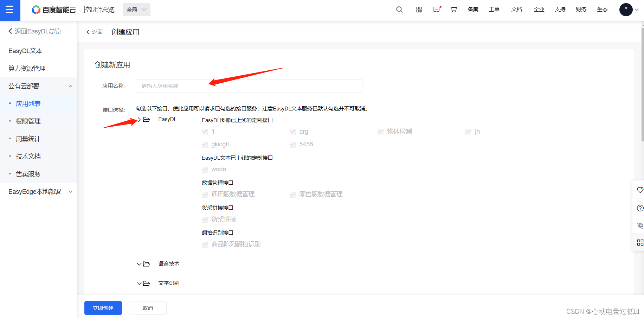
Task: Open the 工单 top menu
Action: click(x=494, y=9)
